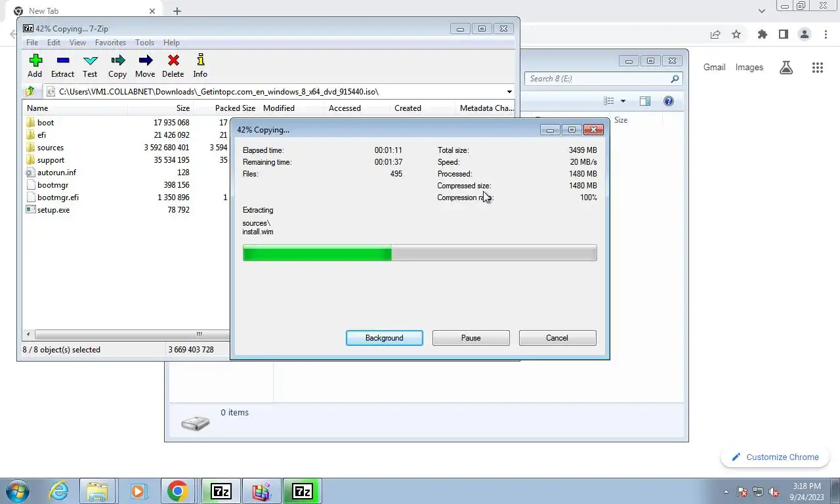The height and width of the screenshot is (504, 840).
Task: Sort by the Created column header
Action: (423, 108)
